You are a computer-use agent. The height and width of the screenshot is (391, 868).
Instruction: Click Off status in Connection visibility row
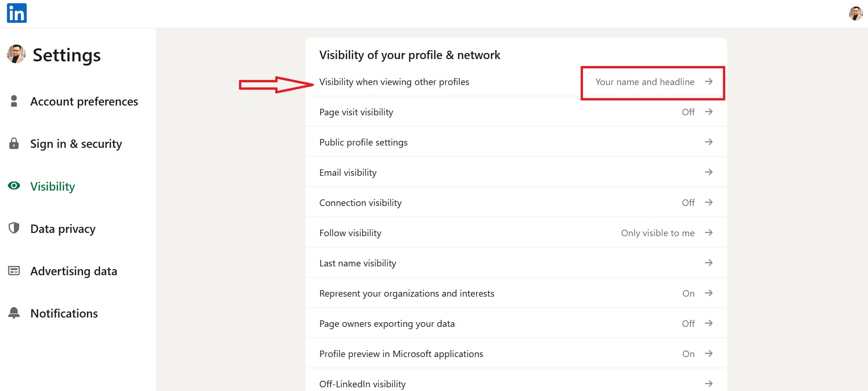tap(688, 203)
